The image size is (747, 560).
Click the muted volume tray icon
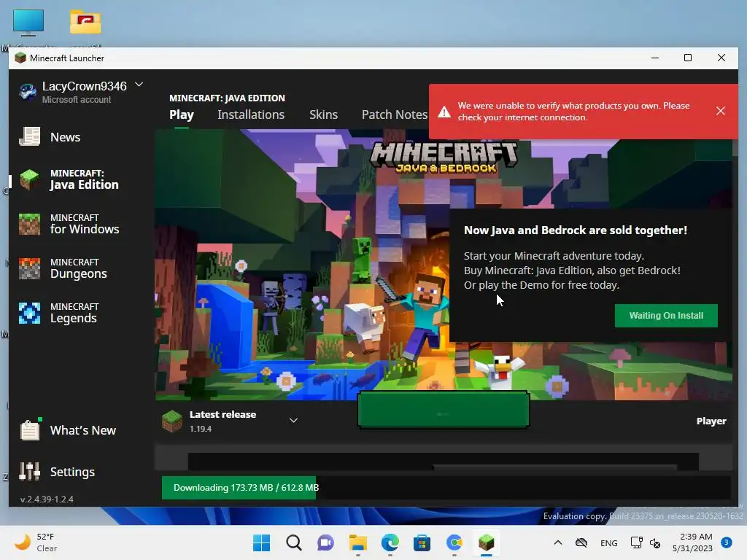[x=655, y=542]
